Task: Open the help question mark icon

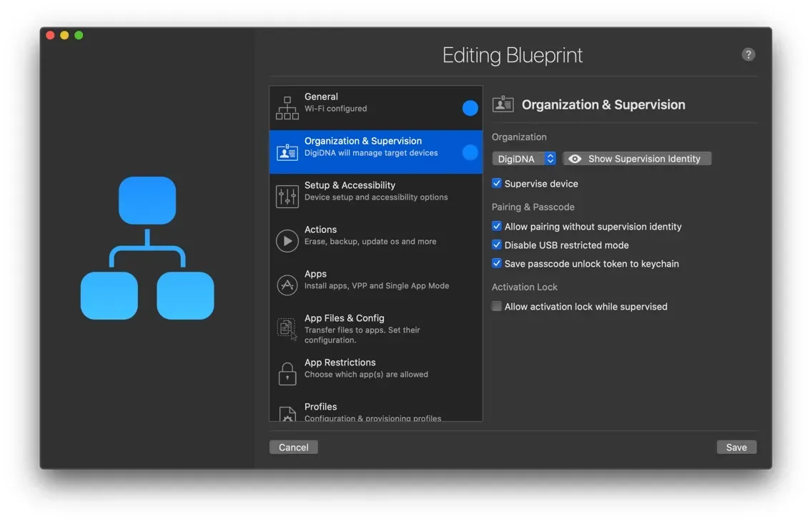Action: click(x=748, y=54)
